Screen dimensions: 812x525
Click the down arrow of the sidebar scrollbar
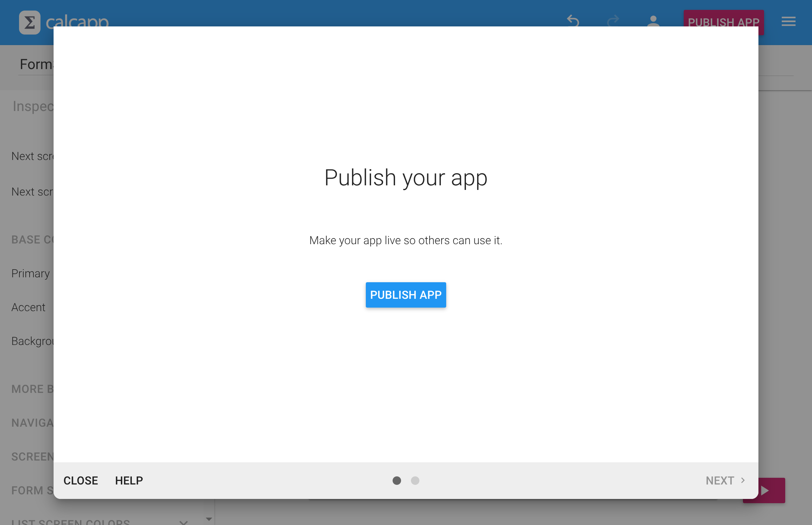click(x=209, y=519)
